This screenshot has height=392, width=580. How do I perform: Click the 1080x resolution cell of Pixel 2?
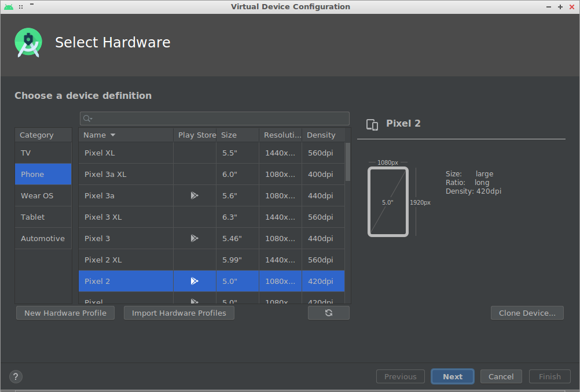[x=281, y=281]
